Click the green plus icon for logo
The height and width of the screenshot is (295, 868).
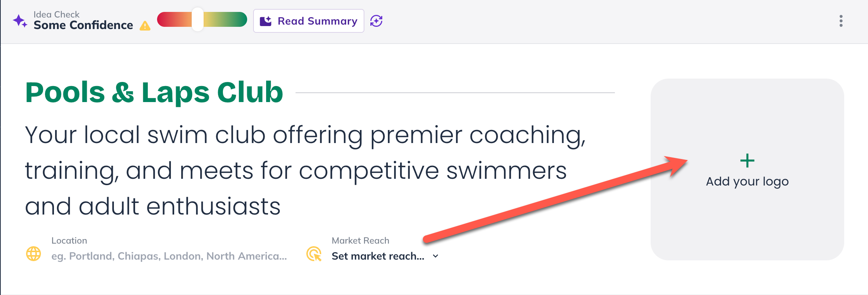(x=747, y=161)
